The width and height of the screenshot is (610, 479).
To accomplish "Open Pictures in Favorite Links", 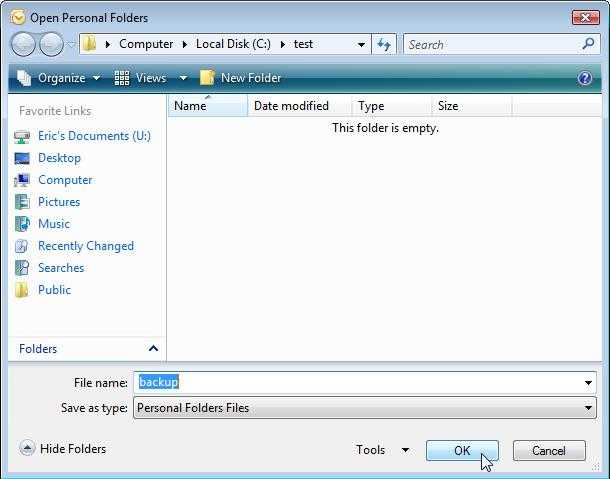I will [59, 202].
